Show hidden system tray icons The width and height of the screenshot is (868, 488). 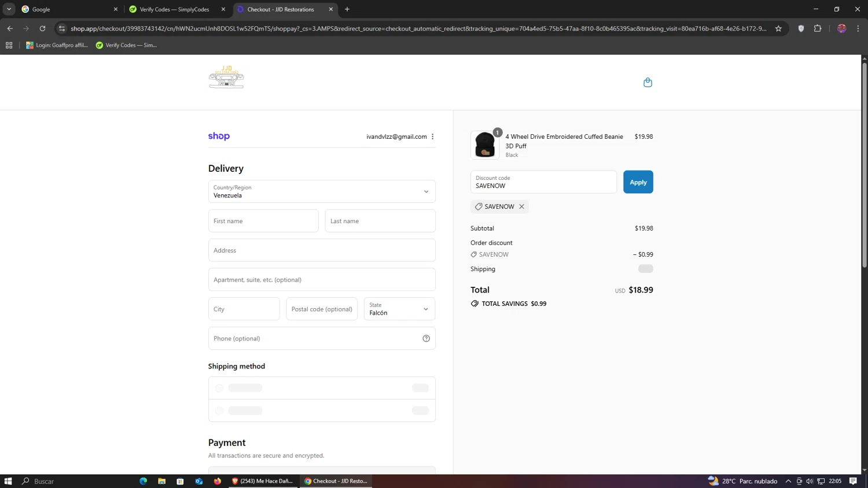[x=788, y=481]
